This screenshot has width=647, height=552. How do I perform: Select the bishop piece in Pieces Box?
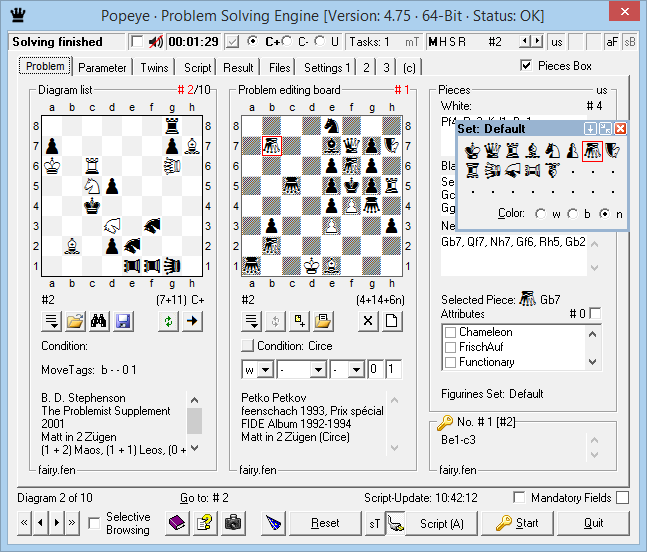tap(532, 151)
